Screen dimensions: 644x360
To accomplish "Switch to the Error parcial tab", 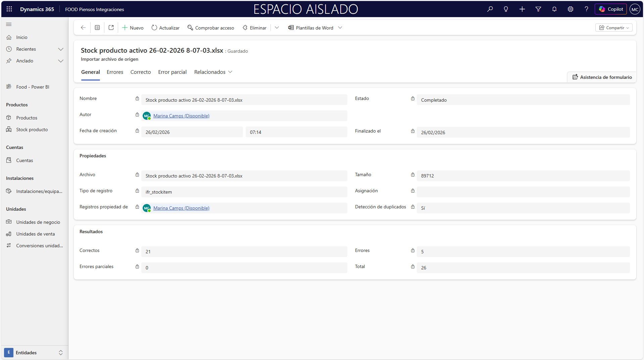I will pos(172,72).
